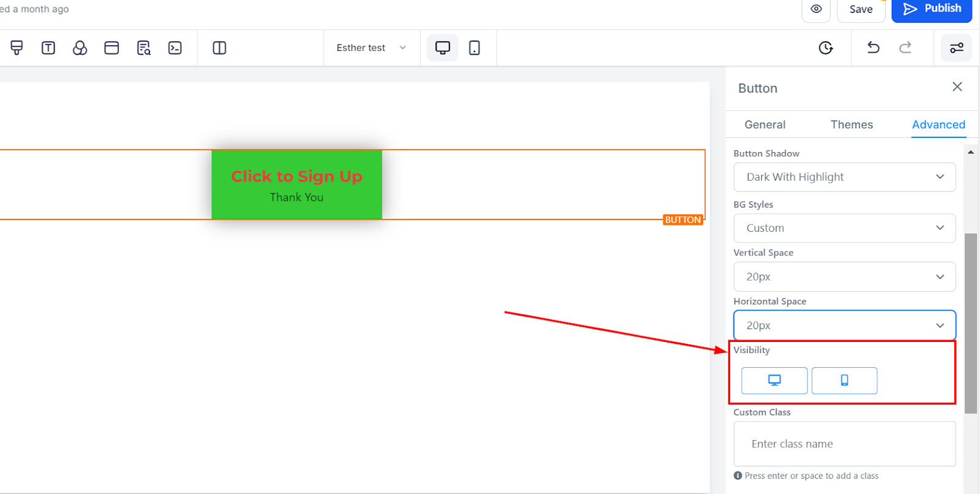Open the paint roller styles icon
Screen dimensions: 980x494
pyautogui.click(x=17, y=48)
